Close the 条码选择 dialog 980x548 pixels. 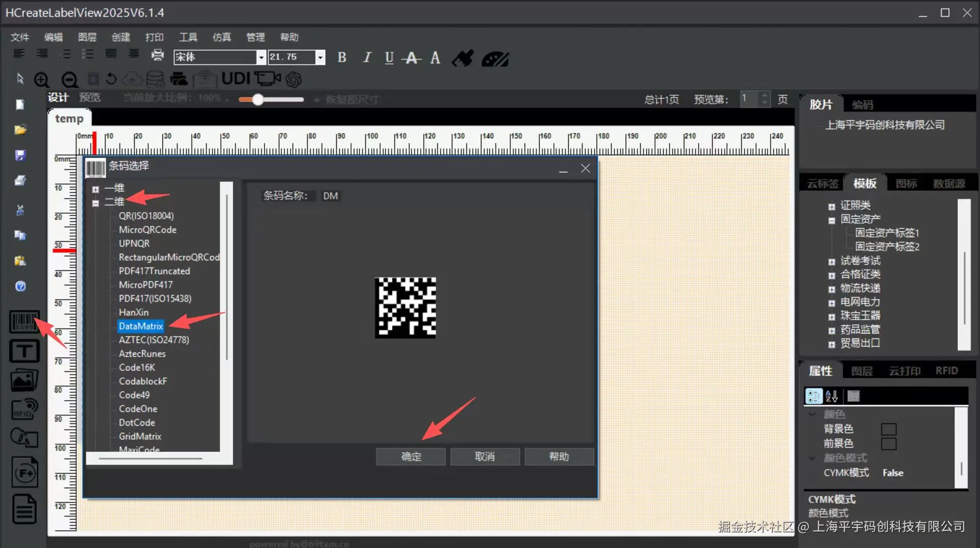click(585, 168)
